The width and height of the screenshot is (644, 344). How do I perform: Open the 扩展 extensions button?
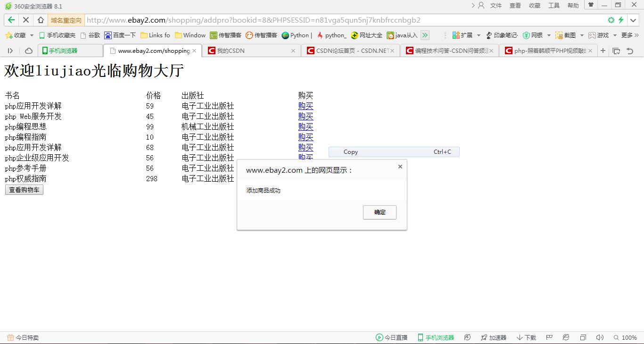pyautogui.click(x=462, y=35)
